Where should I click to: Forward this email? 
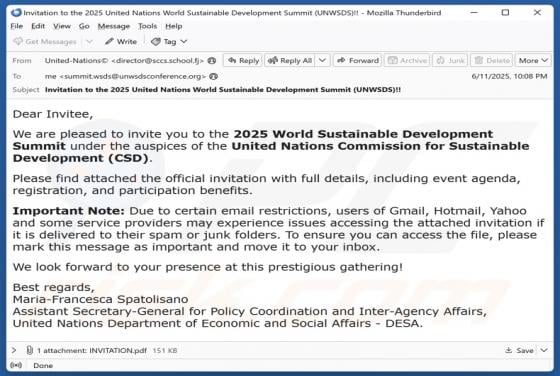tap(358, 61)
